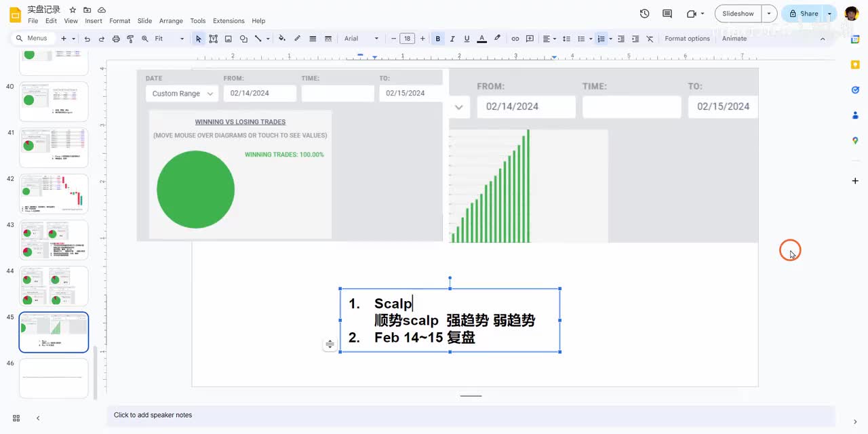Open the Arrange menu
Viewport: 868px width, 434px height.
[x=171, y=21]
